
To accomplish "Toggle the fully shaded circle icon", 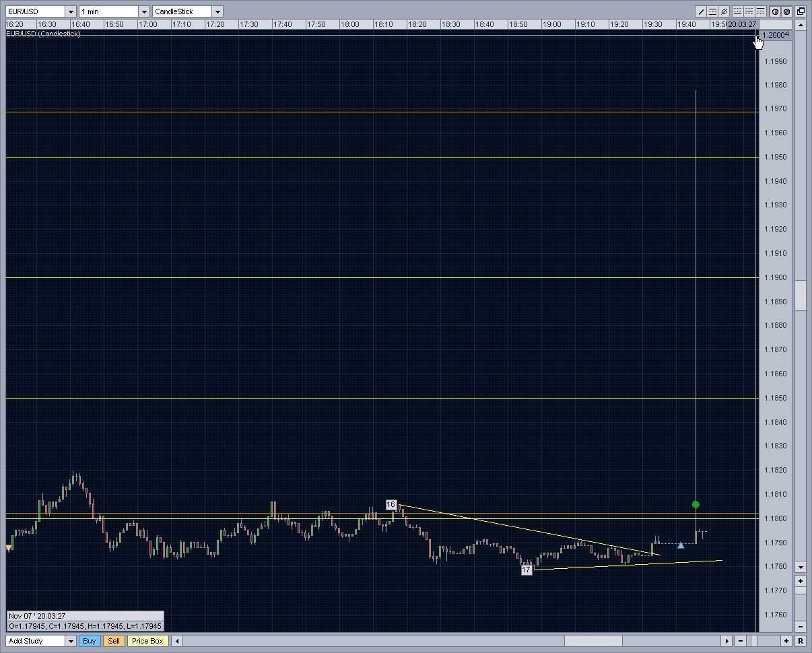I will pos(786,11).
